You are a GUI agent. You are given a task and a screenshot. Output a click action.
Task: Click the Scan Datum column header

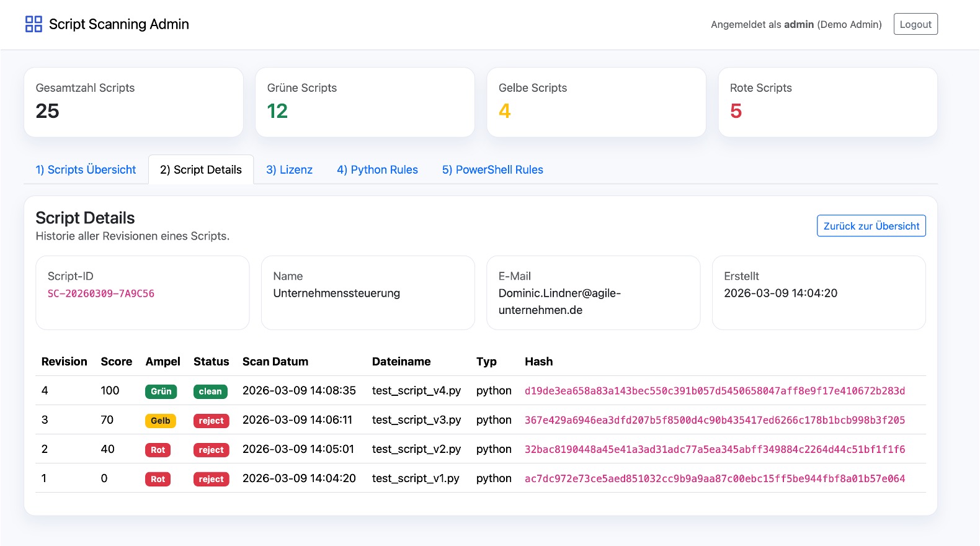click(x=275, y=362)
